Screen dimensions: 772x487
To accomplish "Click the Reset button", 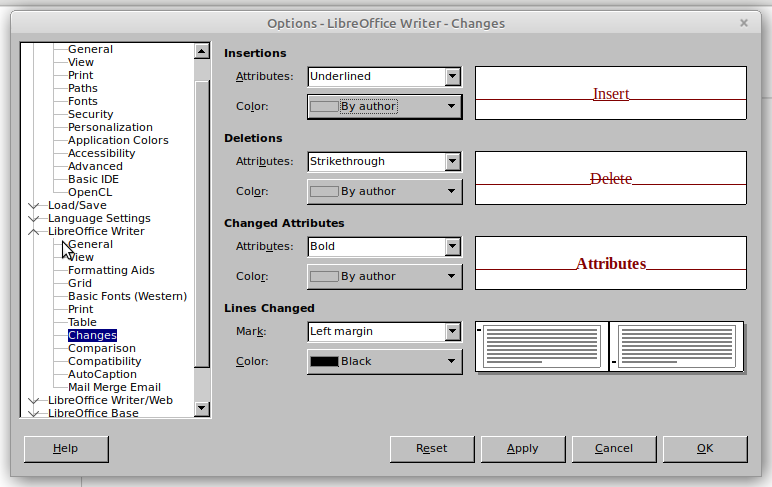I will 432,449.
